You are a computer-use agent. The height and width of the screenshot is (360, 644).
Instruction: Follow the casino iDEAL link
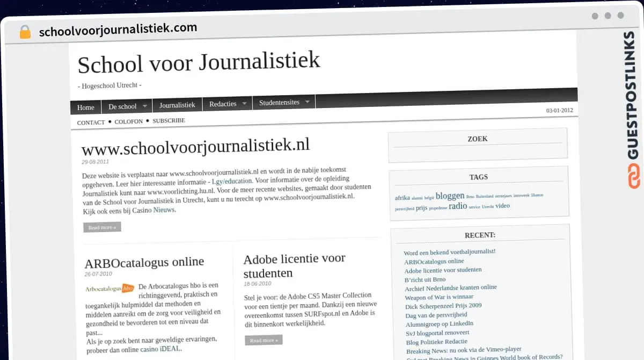(160, 349)
